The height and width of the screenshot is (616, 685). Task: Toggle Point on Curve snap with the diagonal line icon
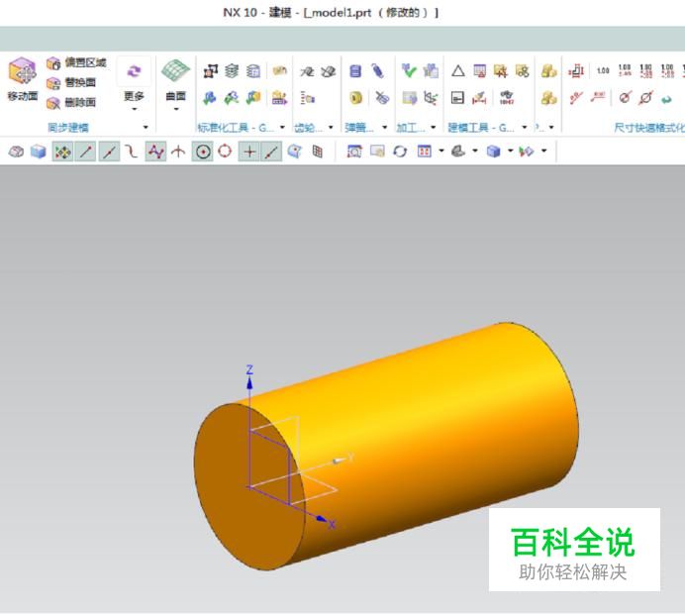[x=271, y=152]
